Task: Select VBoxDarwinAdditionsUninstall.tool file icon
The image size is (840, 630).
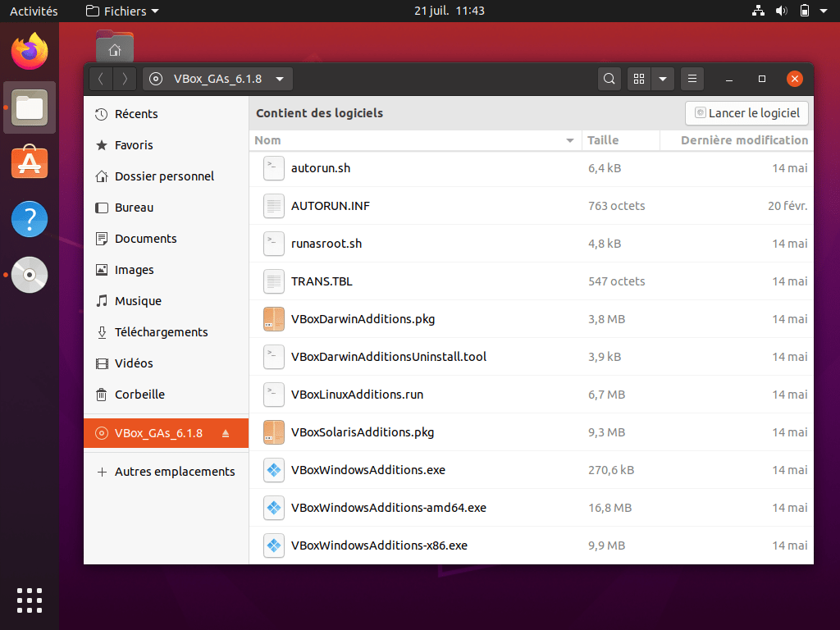Action: (x=274, y=357)
